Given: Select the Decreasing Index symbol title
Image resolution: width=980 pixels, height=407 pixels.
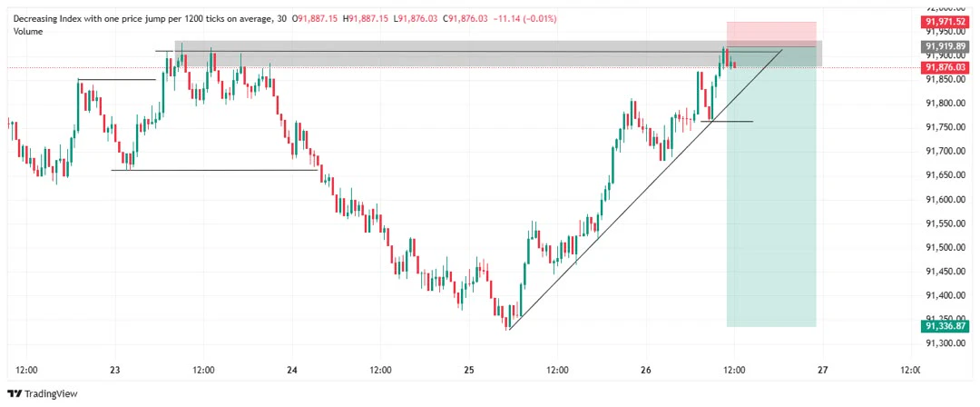Looking at the screenshot, I should click(x=142, y=19).
